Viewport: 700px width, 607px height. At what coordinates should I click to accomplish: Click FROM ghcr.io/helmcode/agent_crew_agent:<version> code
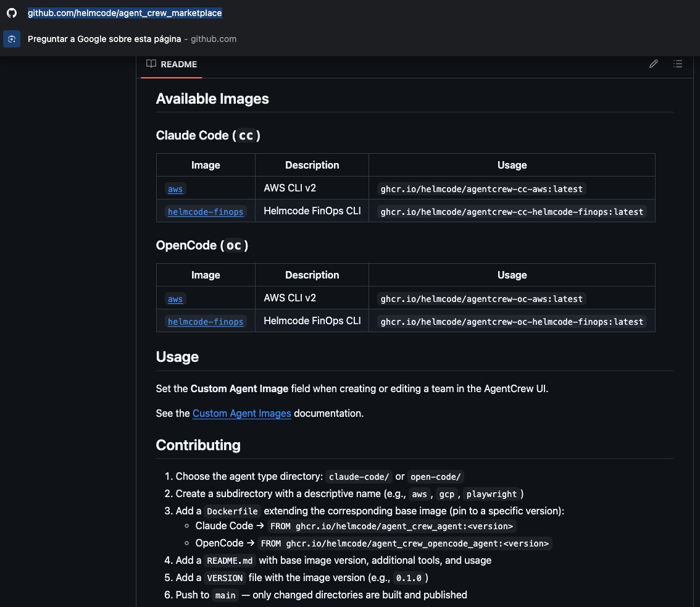[x=391, y=526]
